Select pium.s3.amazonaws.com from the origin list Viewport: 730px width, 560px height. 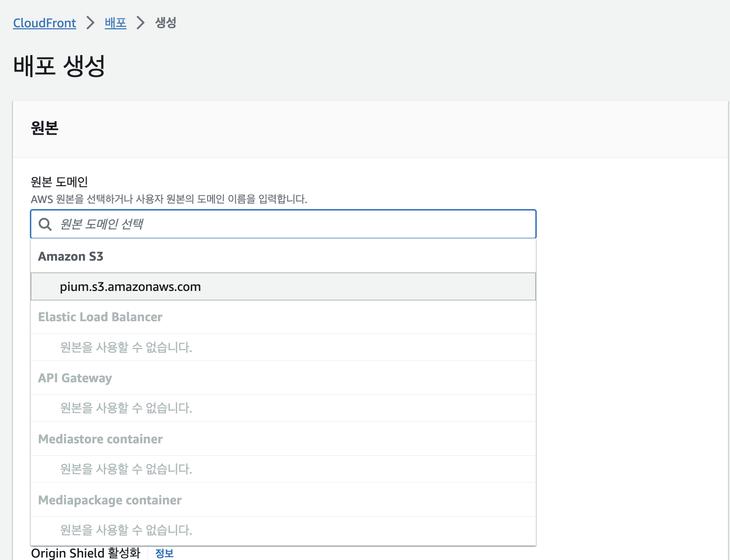click(x=130, y=287)
